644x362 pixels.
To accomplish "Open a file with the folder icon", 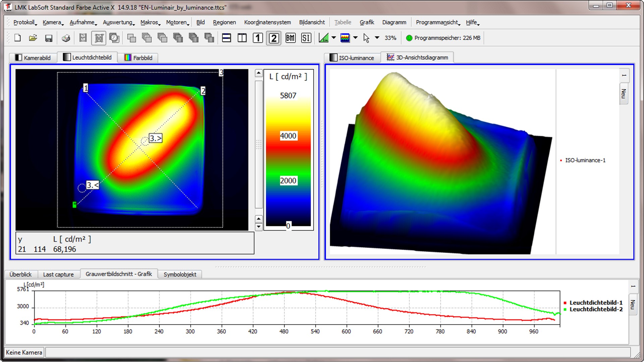I will pyautogui.click(x=33, y=38).
